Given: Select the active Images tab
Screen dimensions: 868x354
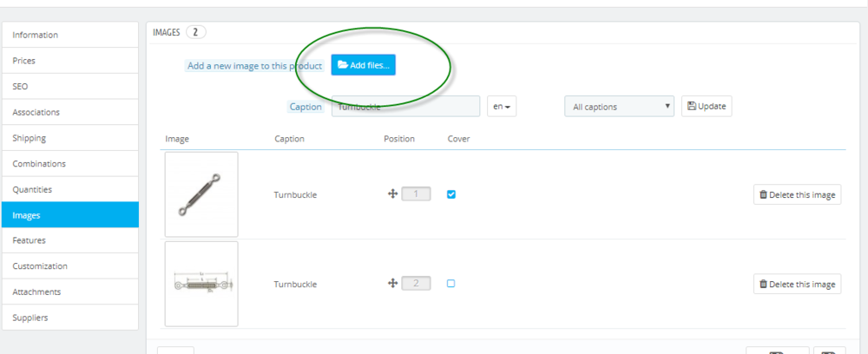Looking at the screenshot, I should pos(69,215).
